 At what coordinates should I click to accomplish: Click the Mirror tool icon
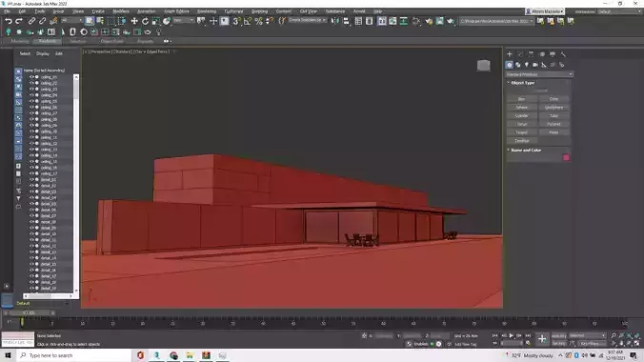click(335, 21)
